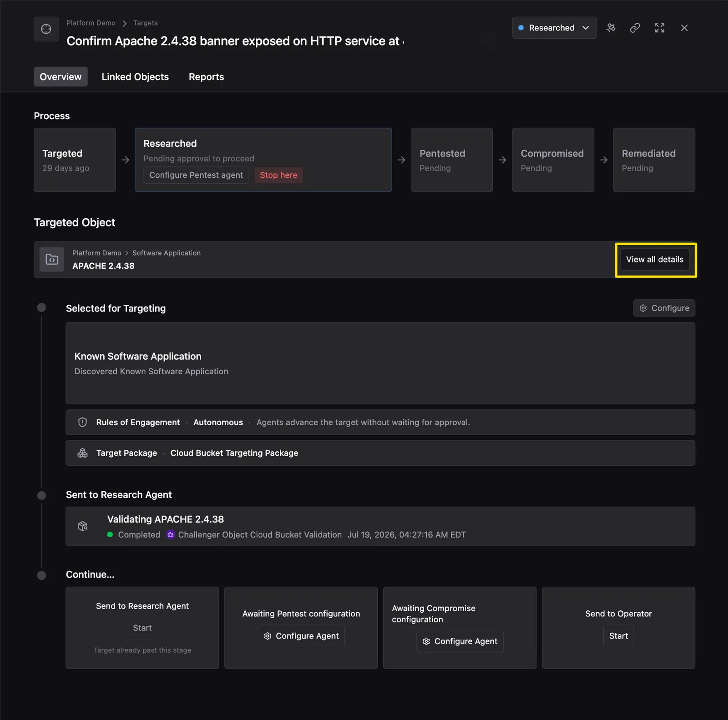Click Configure button for Selected for Targeting
Viewport: 728px width, 720px height.
[664, 308]
